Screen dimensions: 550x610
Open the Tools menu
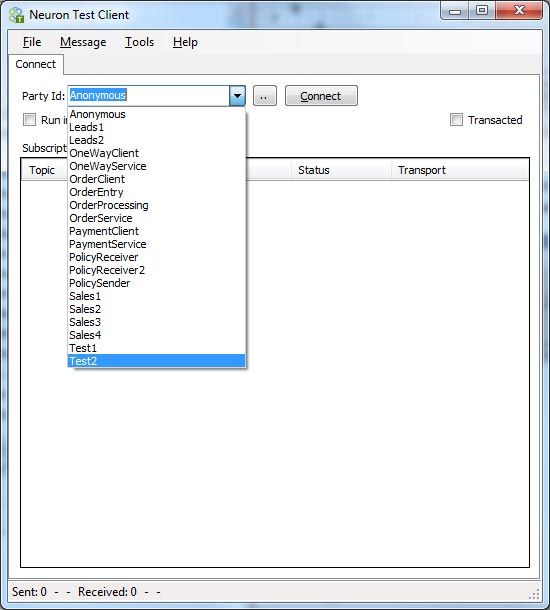[139, 42]
